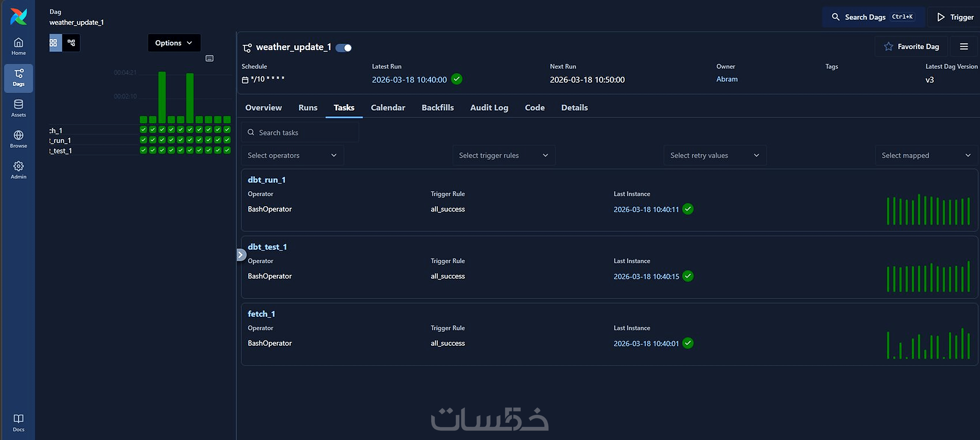This screenshot has height=440, width=980.
Task: Click the Search tasks field
Action: tap(300, 132)
